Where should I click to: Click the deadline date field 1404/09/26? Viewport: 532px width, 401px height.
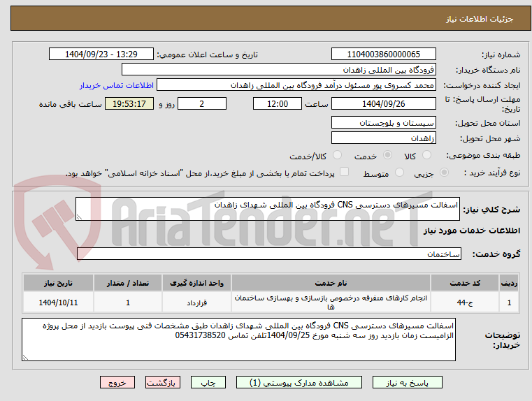[x=383, y=103]
